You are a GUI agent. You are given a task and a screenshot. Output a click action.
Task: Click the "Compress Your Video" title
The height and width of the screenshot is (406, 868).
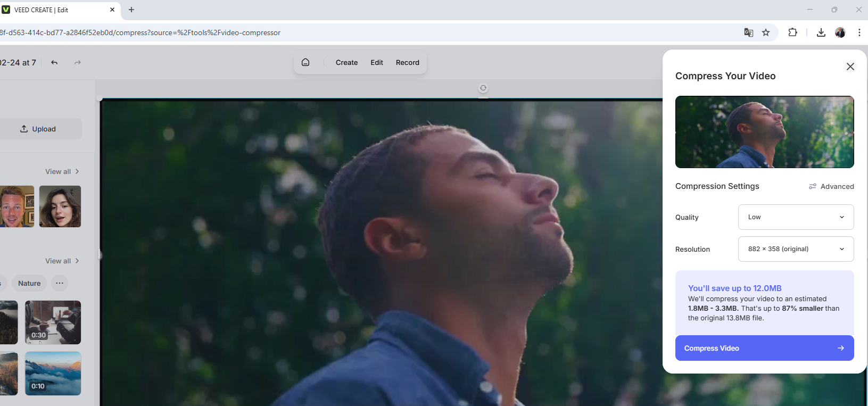coord(725,76)
